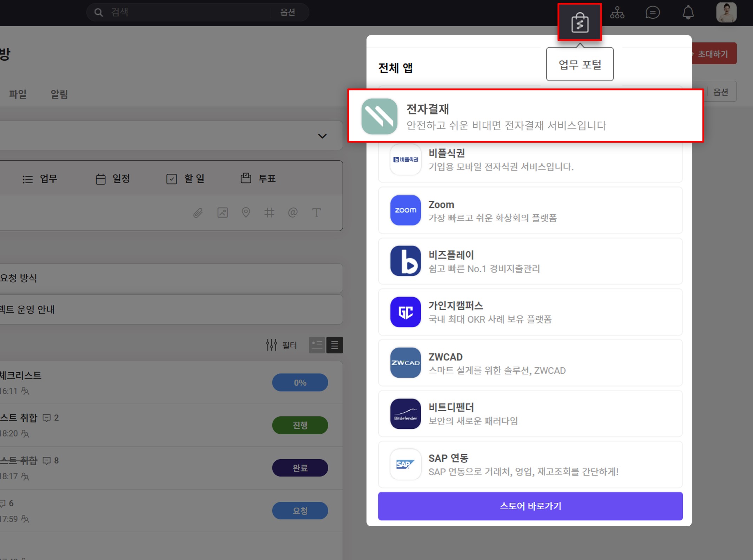Click the file attachment paperclip icon

tap(198, 213)
